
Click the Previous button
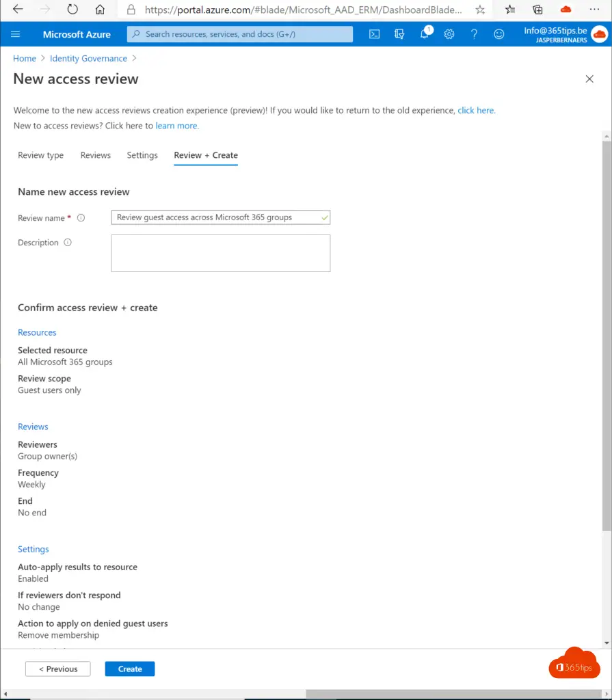57,669
